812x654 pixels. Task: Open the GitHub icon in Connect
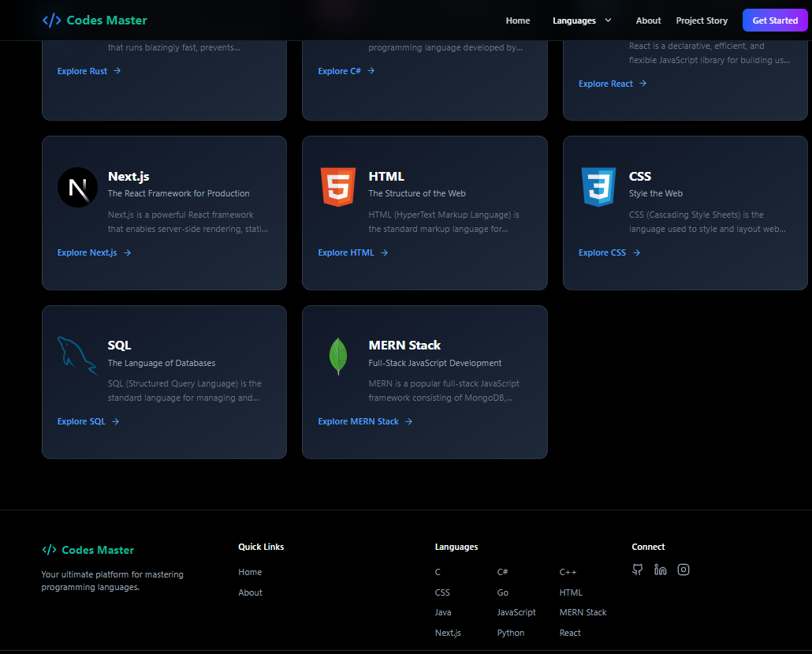click(638, 570)
